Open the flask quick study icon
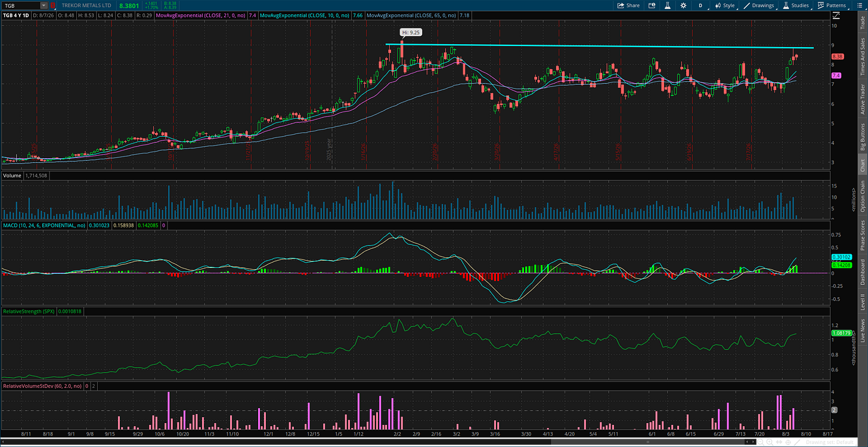The image size is (868, 447). coord(668,5)
